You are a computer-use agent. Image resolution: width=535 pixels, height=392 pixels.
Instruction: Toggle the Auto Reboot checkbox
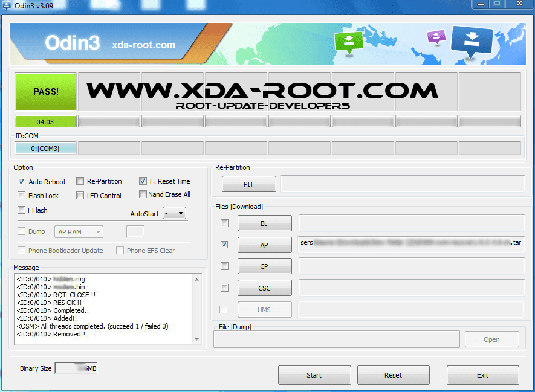[22, 182]
